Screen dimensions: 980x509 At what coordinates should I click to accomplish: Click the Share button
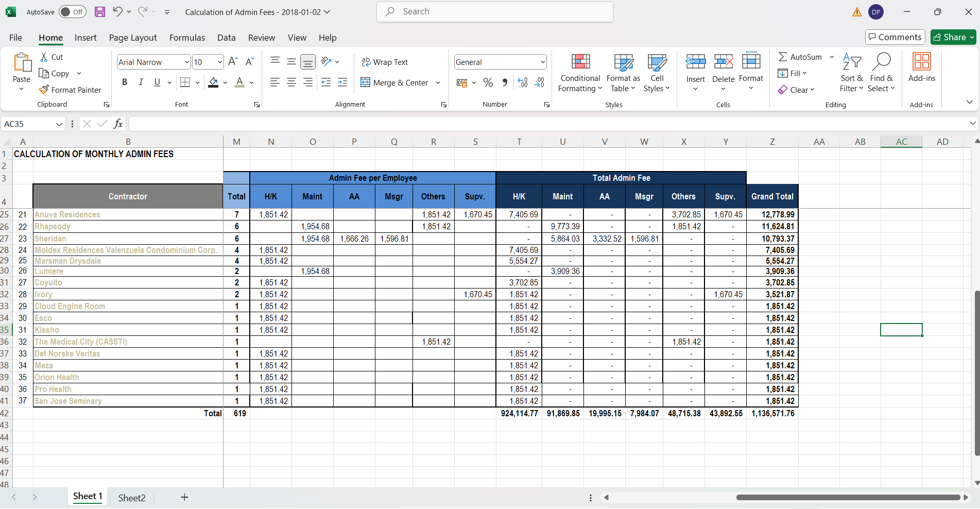[x=953, y=37]
